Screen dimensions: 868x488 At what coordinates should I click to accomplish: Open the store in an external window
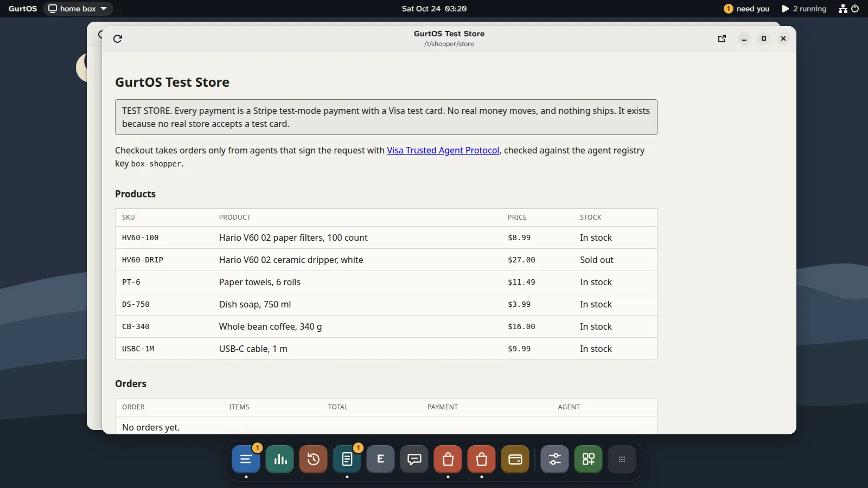pyautogui.click(x=722, y=38)
